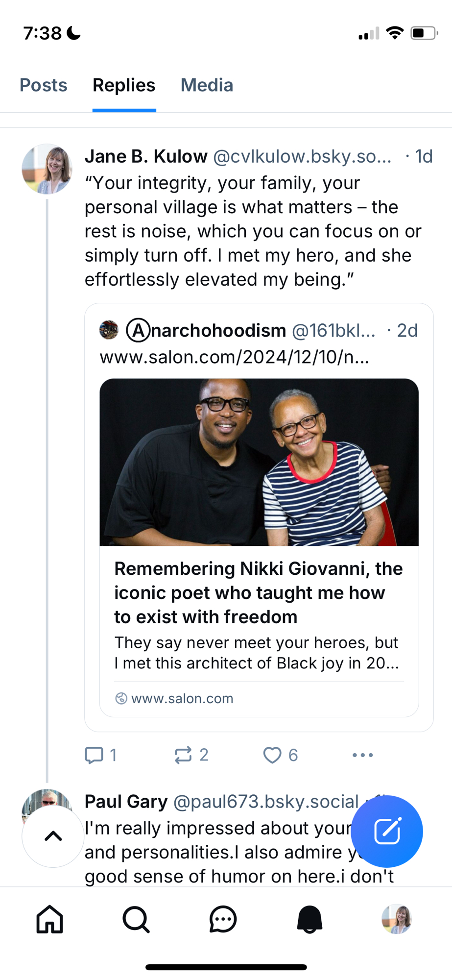Open Search from bottom navigation
The image size is (452, 980).
pos(136,919)
